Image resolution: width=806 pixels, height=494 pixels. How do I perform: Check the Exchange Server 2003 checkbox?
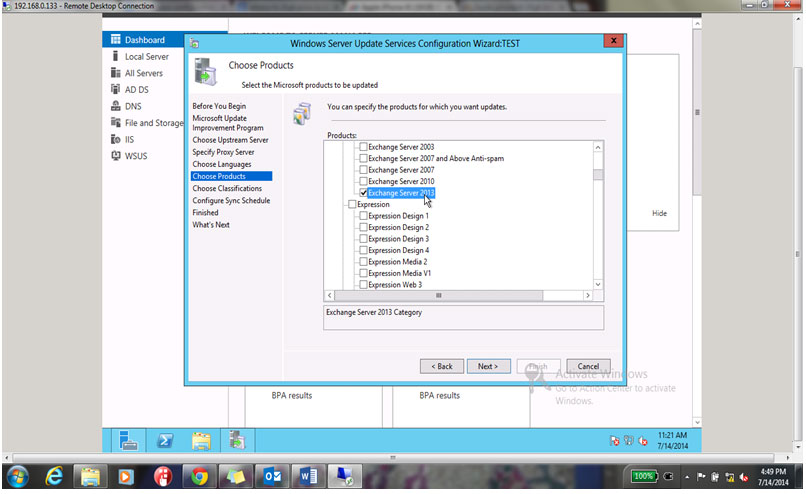pyautogui.click(x=363, y=147)
